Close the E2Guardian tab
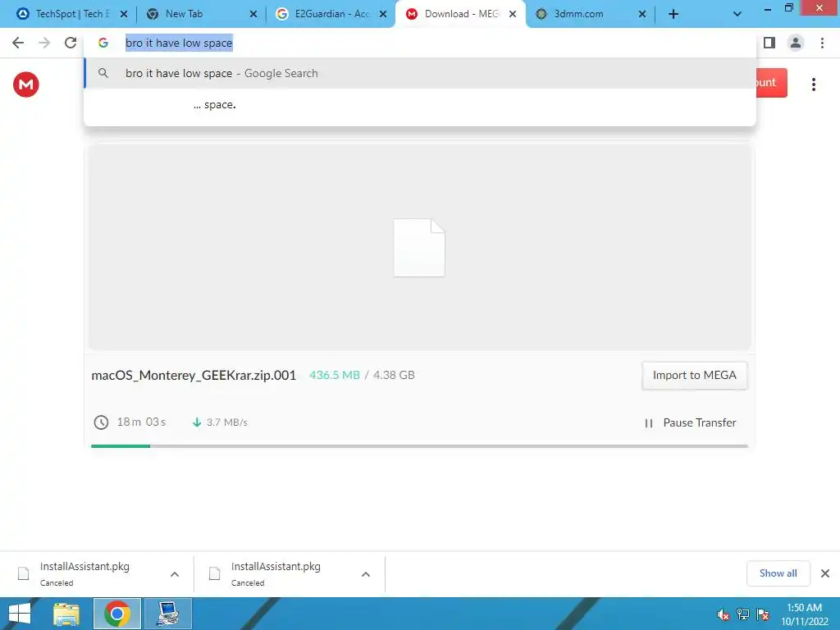This screenshot has width=840, height=630. point(383,15)
